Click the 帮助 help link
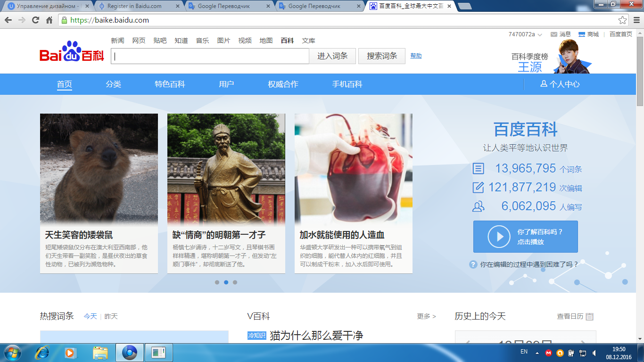The image size is (644, 362). point(416,56)
